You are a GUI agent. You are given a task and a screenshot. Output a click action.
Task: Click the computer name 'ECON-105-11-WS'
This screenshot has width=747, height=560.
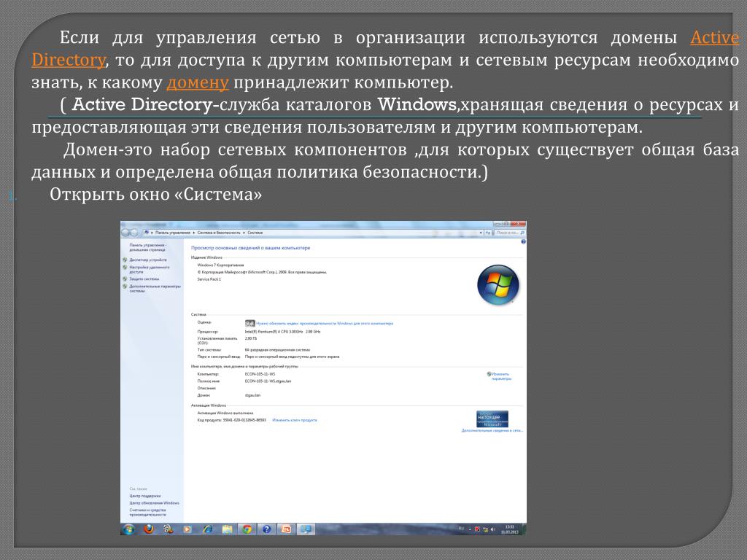tap(260, 374)
